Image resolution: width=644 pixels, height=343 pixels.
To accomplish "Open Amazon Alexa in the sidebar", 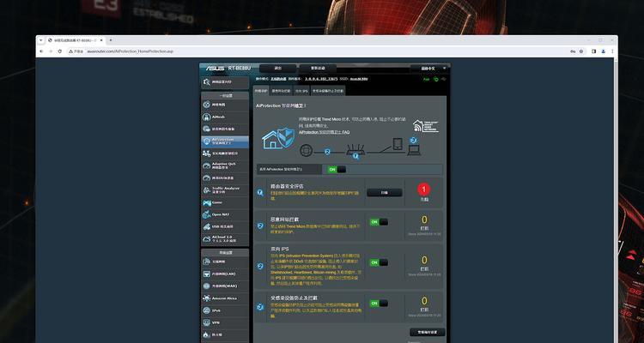I will coord(225,298).
